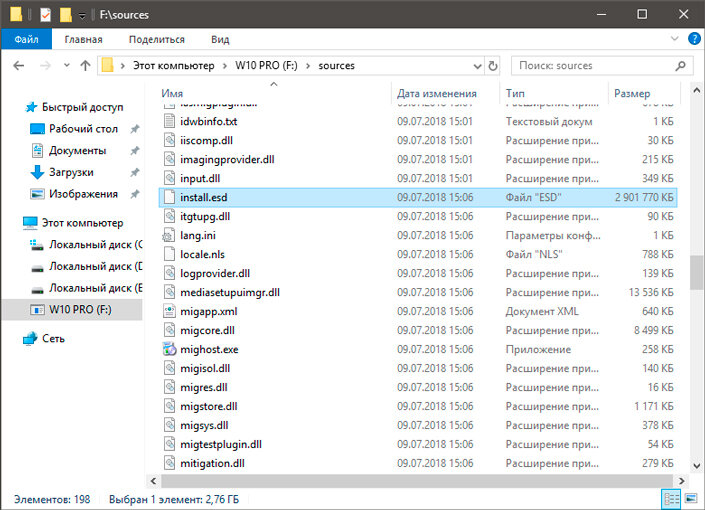Image resolution: width=705 pixels, height=510 pixels.
Task: Open the recent locations dropdown arrow
Action: coord(67,66)
